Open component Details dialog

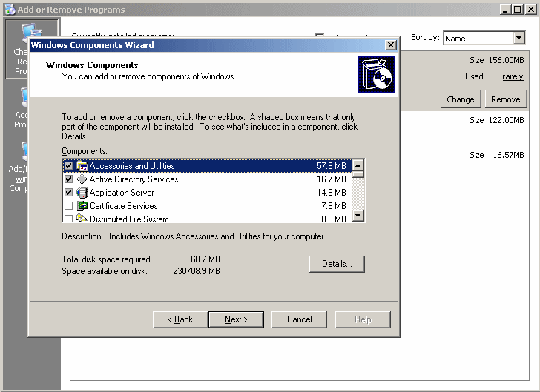[x=337, y=264]
